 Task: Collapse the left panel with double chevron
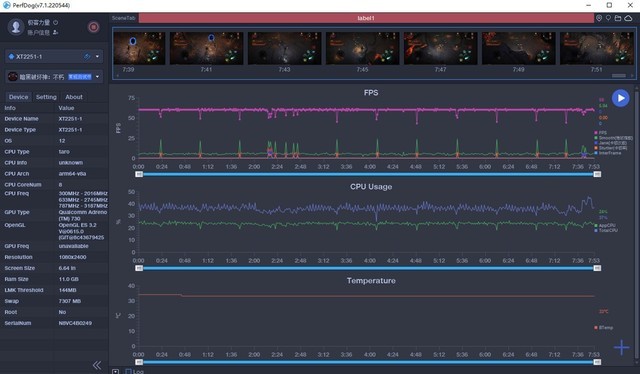pos(97,365)
